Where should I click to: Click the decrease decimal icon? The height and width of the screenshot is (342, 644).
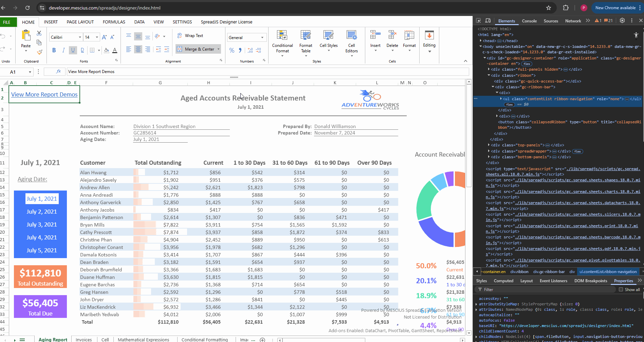click(259, 50)
